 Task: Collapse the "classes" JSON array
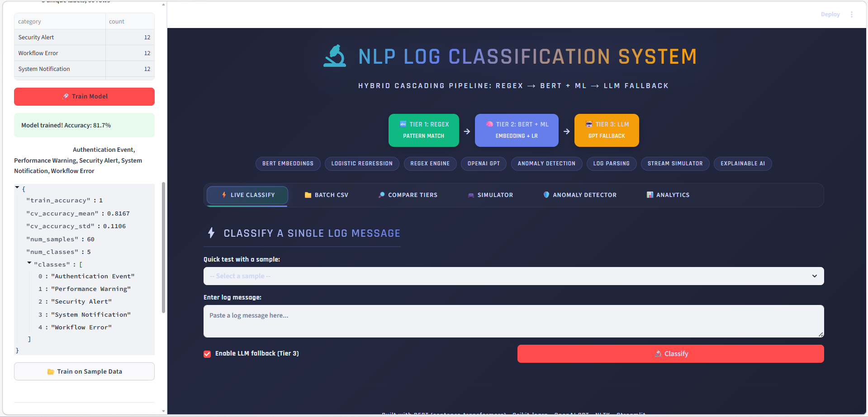pyautogui.click(x=29, y=263)
